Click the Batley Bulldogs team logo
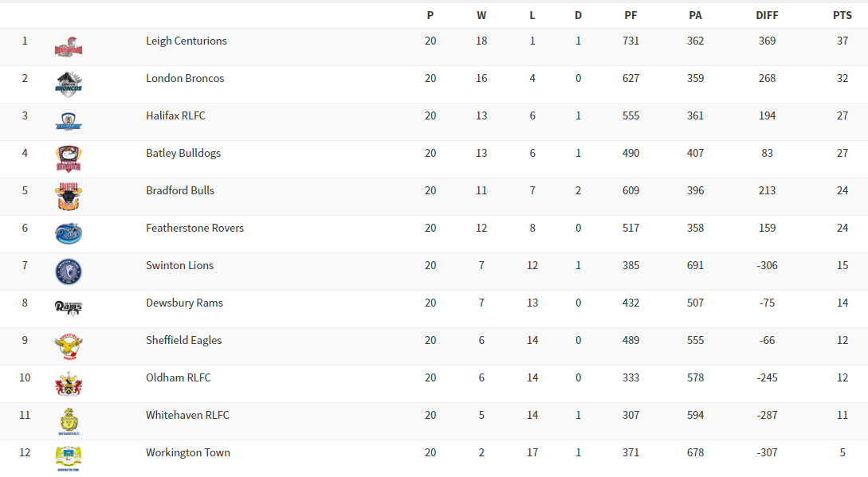The height and width of the screenshot is (477, 868). click(x=69, y=158)
